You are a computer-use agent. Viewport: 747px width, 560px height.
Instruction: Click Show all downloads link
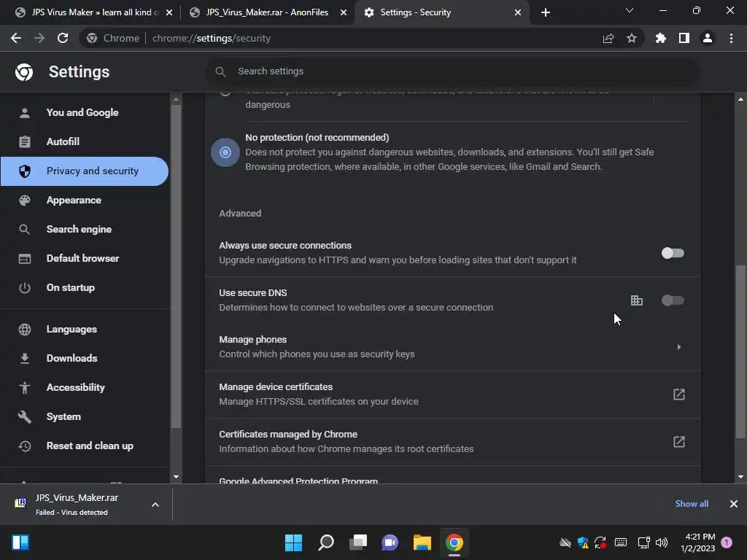(x=692, y=504)
